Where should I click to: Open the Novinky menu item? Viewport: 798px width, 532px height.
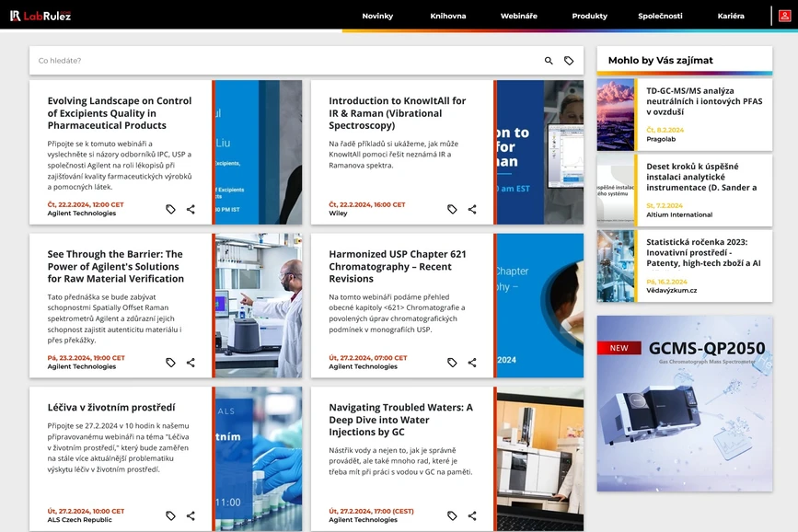[377, 17]
